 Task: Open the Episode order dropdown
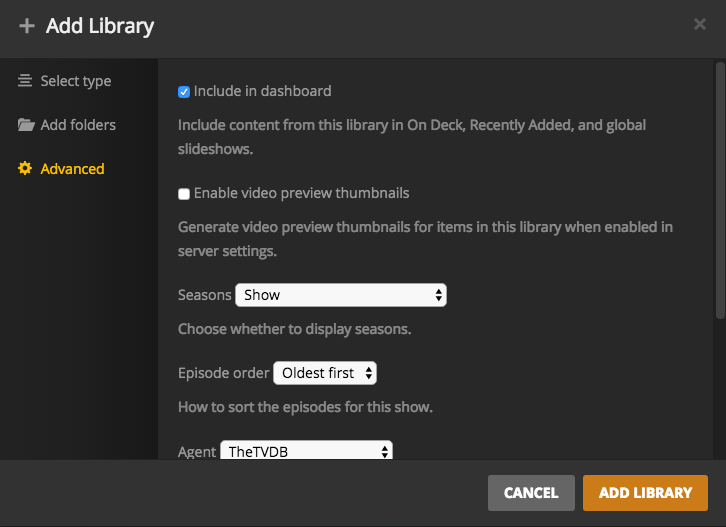pyautogui.click(x=324, y=373)
